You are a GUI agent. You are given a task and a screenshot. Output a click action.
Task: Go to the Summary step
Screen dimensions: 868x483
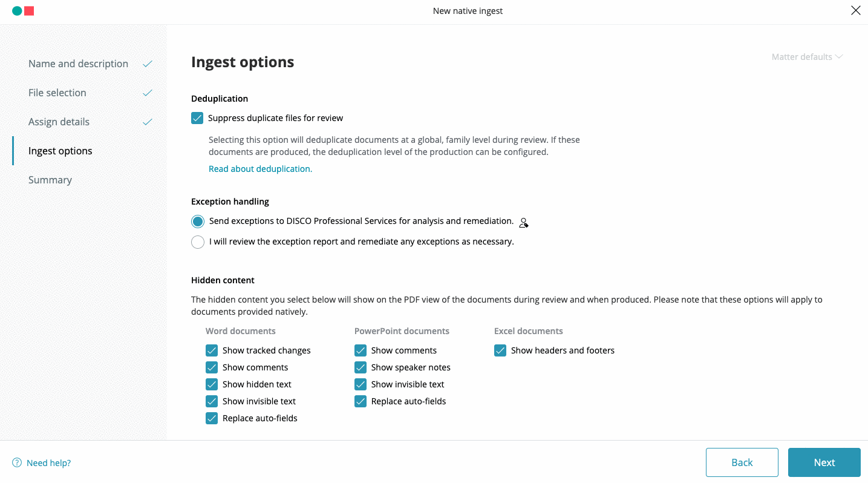[50, 180]
